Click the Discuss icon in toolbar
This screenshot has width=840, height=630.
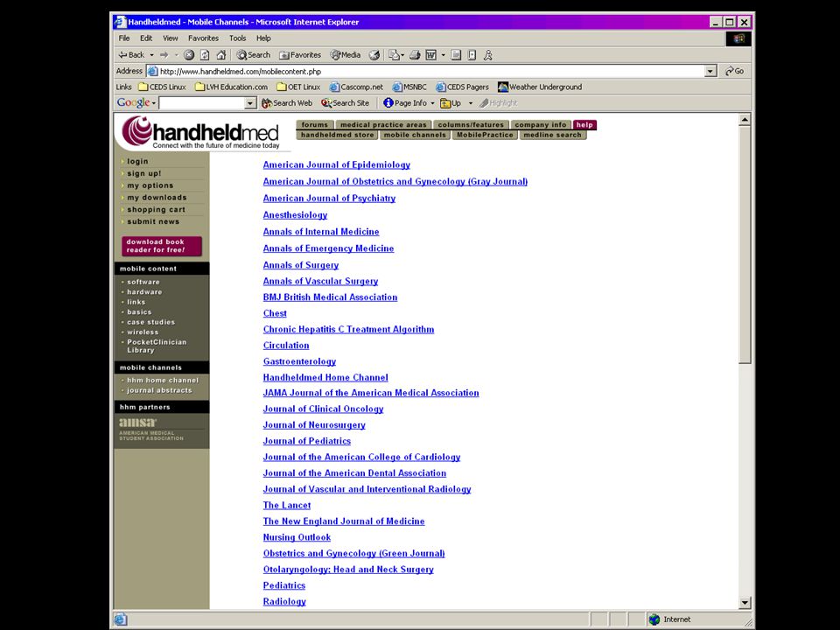click(456, 54)
